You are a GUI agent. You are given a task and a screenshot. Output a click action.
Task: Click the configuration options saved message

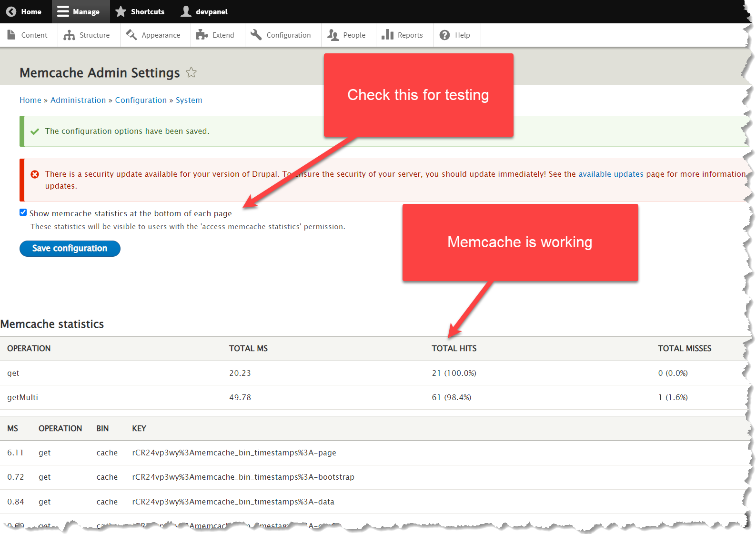tap(127, 131)
